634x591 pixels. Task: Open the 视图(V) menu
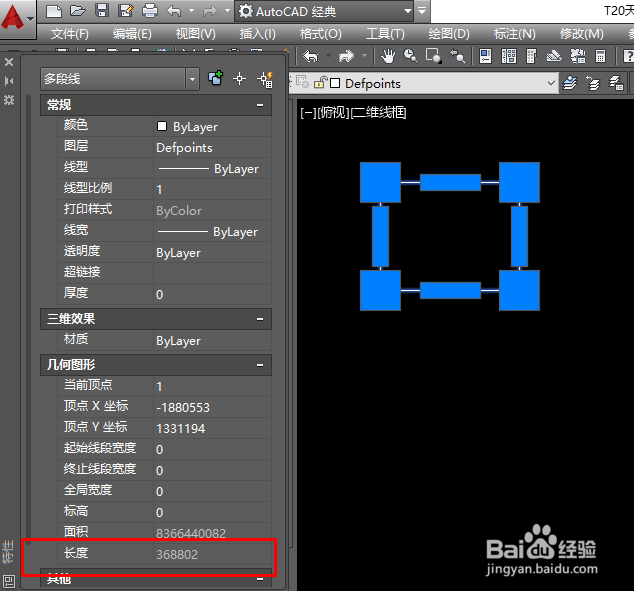tap(196, 34)
